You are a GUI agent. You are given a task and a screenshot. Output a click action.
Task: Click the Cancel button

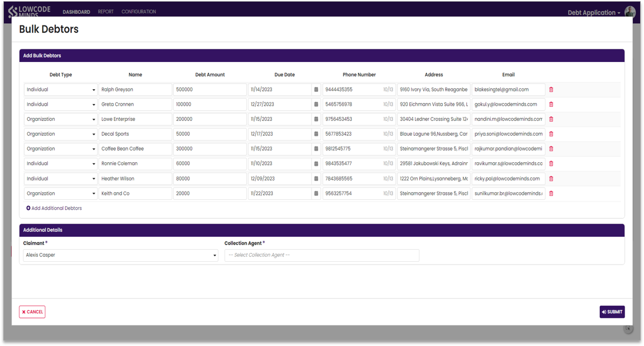[32, 312]
